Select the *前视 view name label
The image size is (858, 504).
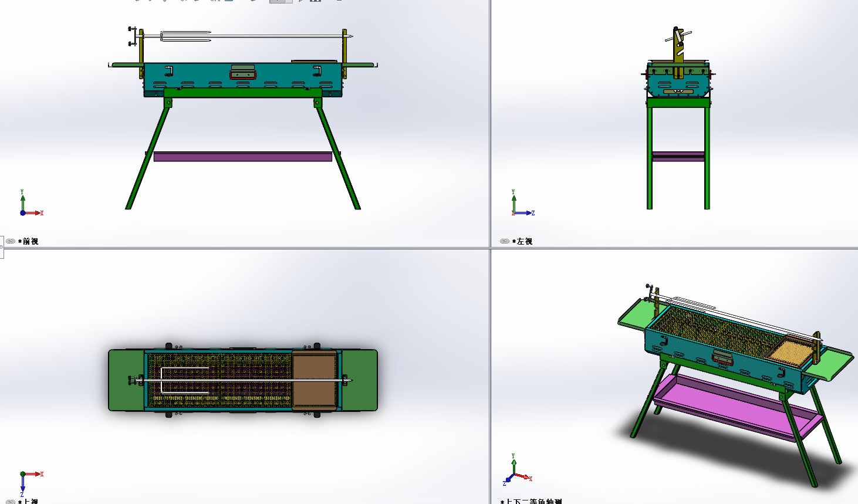[x=28, y=241]
